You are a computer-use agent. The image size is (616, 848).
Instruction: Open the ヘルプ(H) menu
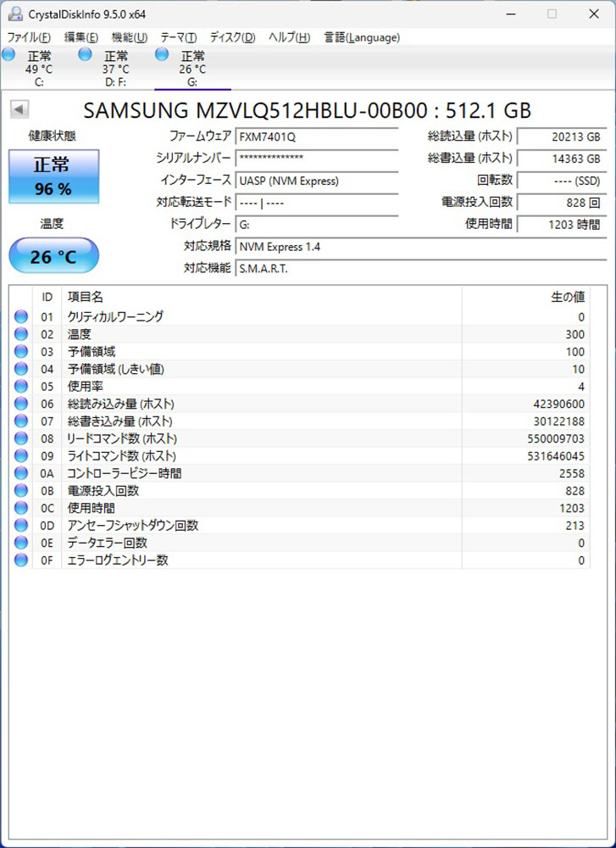pyautogui.click(x=289, y=38)
